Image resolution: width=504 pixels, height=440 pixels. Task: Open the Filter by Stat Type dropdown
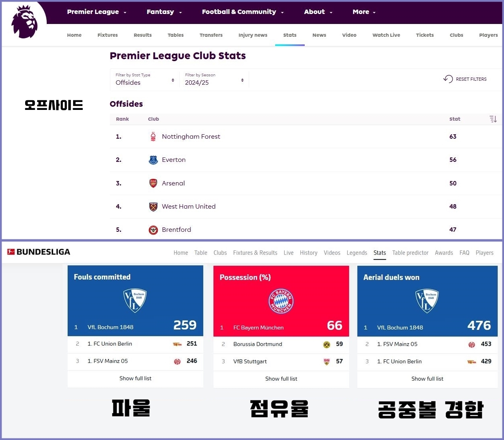click(x=145, y=80)
